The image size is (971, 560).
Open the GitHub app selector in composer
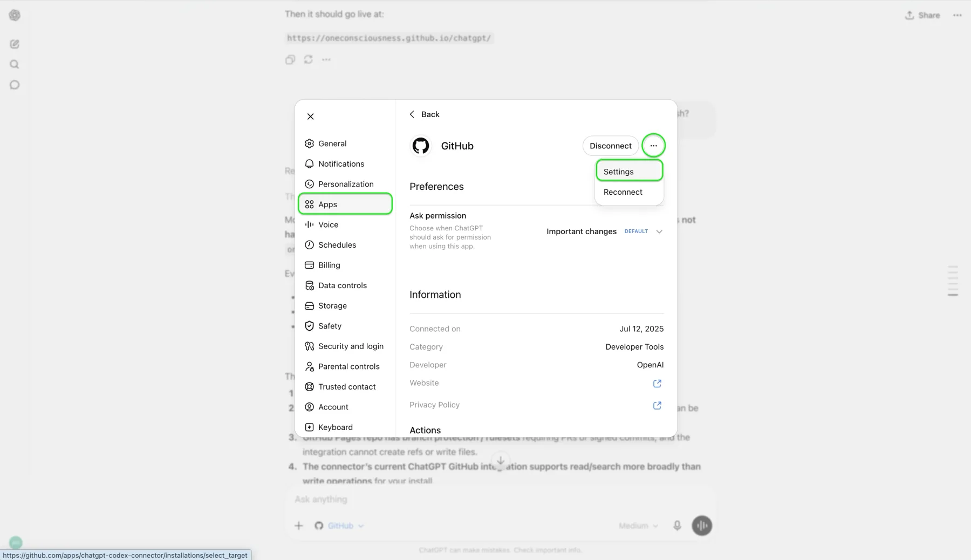click(339, 525)
